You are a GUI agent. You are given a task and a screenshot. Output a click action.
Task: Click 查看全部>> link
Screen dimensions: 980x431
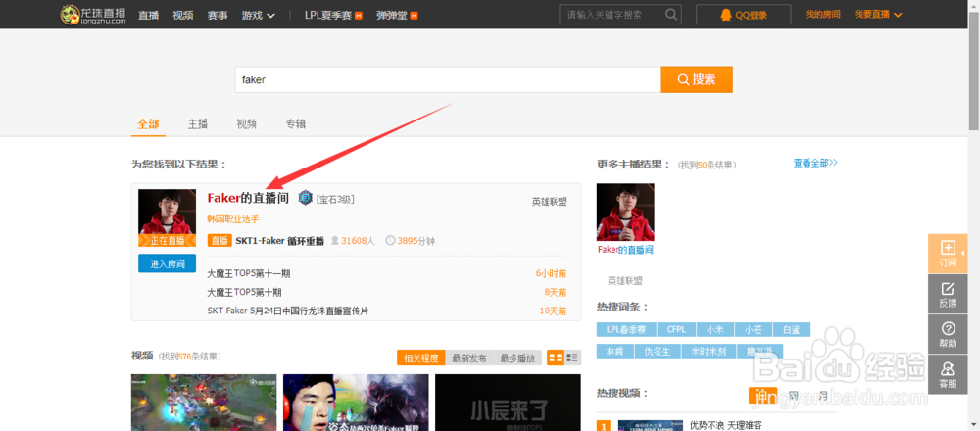[x=815, y=163]
